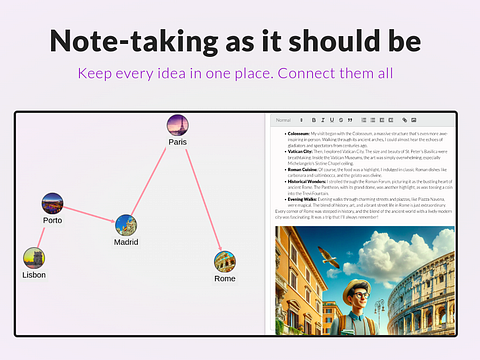
Task: Toggle underline formatting in editor toolbar
Action: (332, 120)
